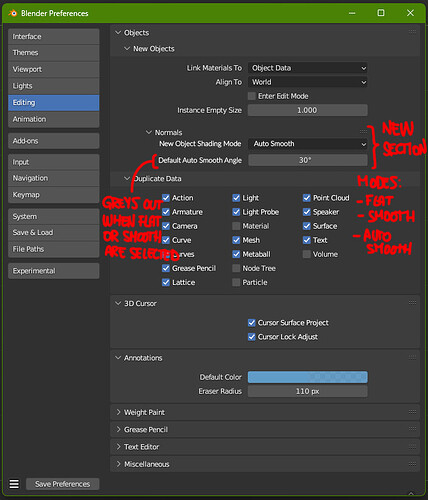Grab the Weight Paint panel drag handle
Screen dimensions: 428x500
[x=412, y=412]
